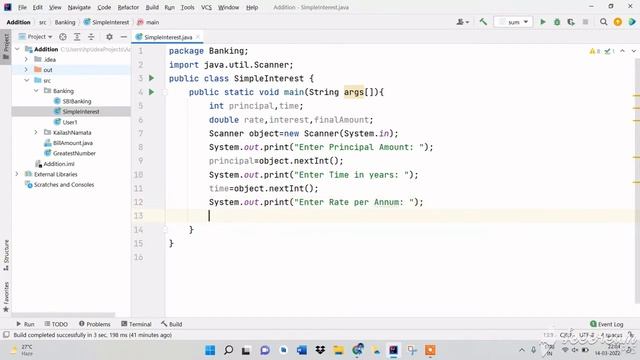This screenshot has width=640, height=360.
Task: Open the Navigate menu
Action: coord(79,7)
